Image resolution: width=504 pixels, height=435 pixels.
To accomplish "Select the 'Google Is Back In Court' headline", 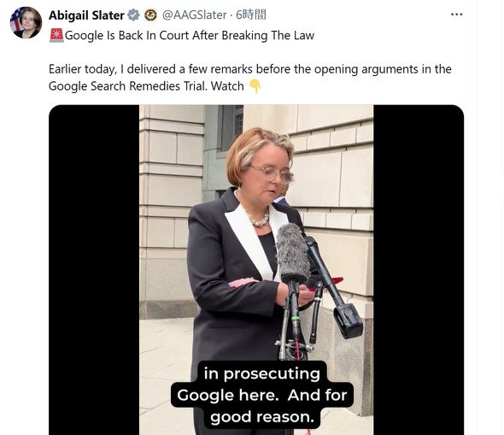I will point(190,35).
